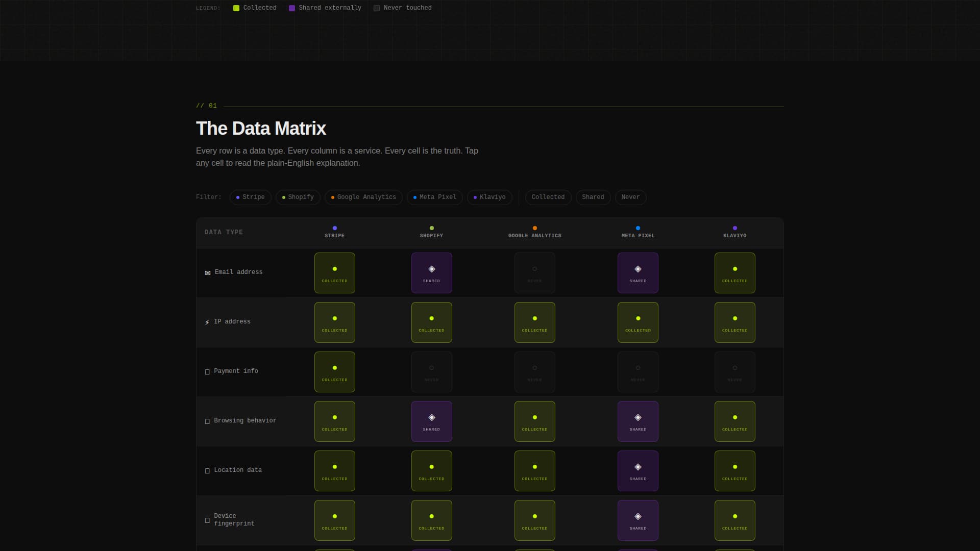Screen dimensions: 980x551
Task: Toggle the Stripe filter chip
Action: pyautogui.click(x=250, y=197)
